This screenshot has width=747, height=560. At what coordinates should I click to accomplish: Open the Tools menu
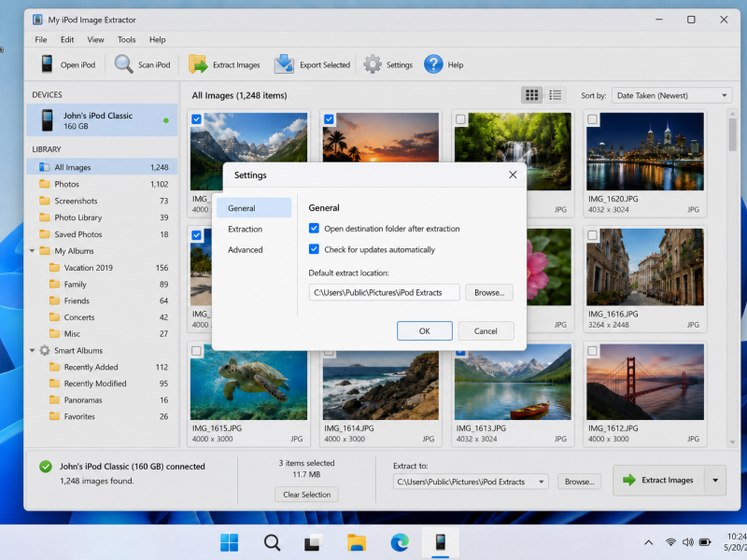[x=127, y=39]
